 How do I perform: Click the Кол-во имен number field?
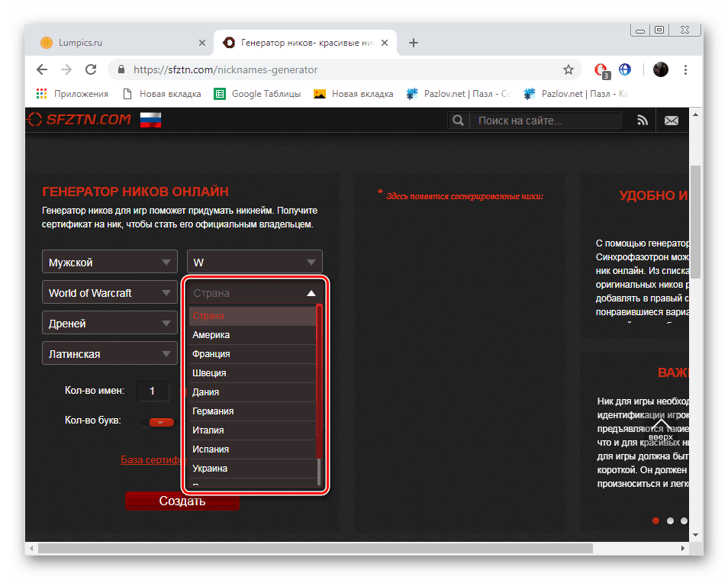(153, 391)
